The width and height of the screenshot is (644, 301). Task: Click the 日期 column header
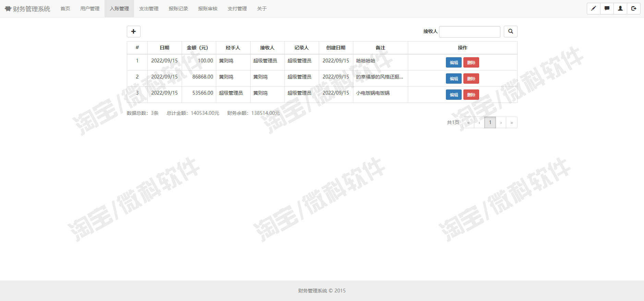(x=165, y=48)
